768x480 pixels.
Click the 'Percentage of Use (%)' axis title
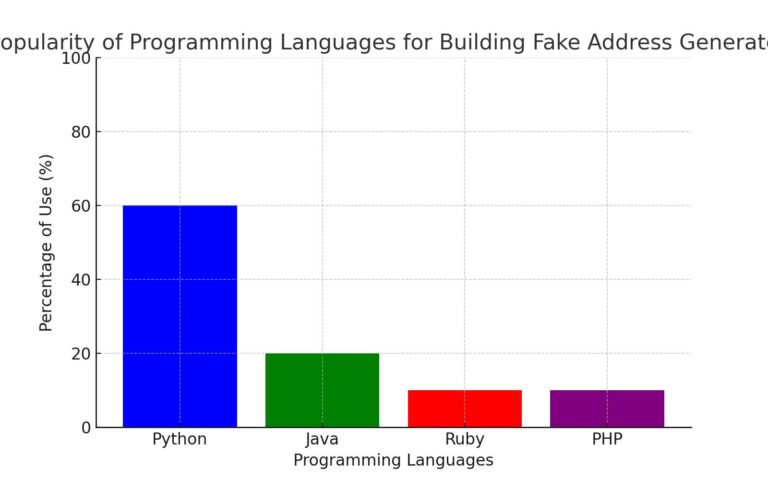tap(46, 243)
